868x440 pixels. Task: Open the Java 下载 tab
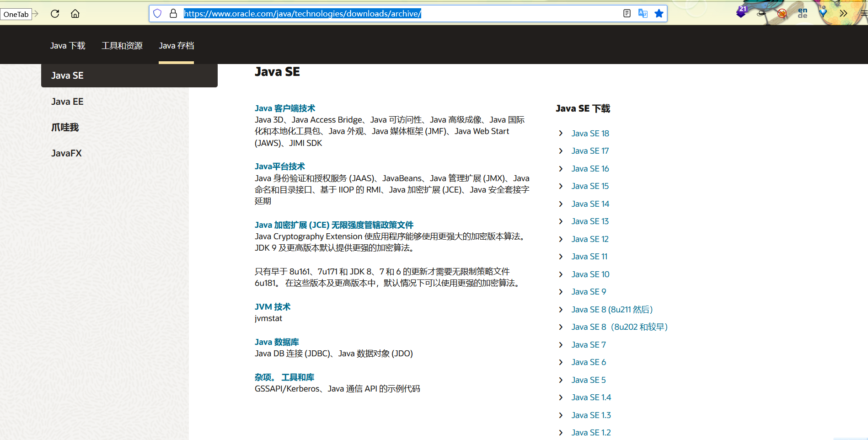click(x=68, y=46)
